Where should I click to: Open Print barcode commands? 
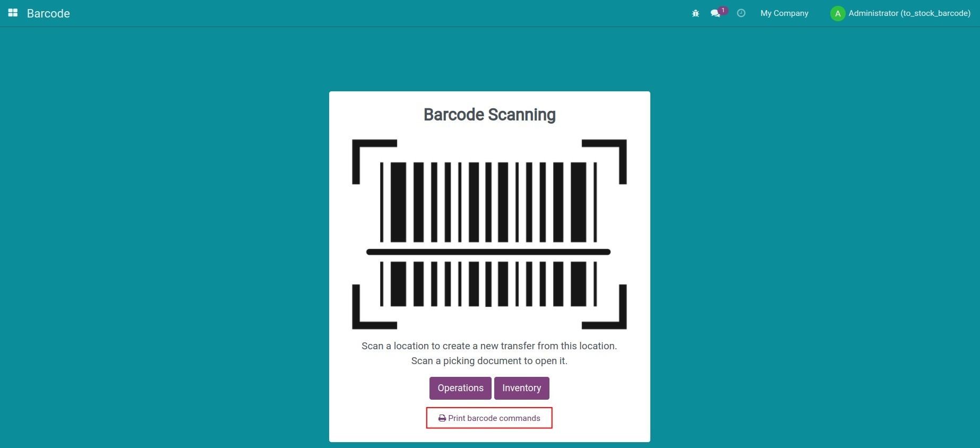(489, 418)
